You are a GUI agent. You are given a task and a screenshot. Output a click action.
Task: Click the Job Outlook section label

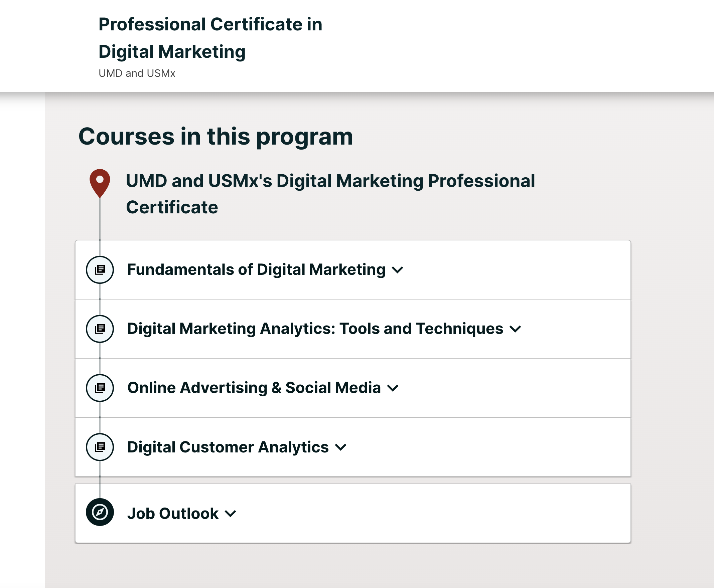pos(173,514)
